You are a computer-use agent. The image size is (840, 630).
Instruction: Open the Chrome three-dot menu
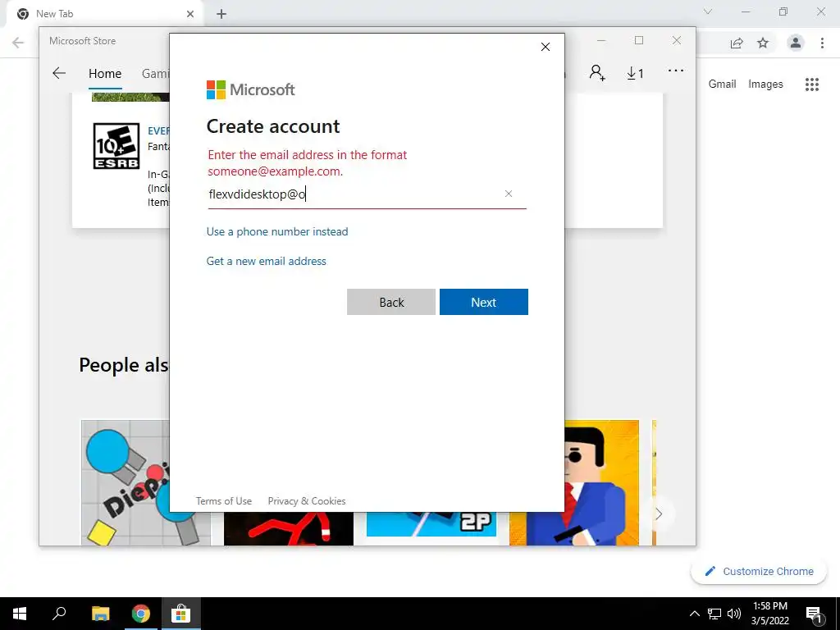pos(822,43)
